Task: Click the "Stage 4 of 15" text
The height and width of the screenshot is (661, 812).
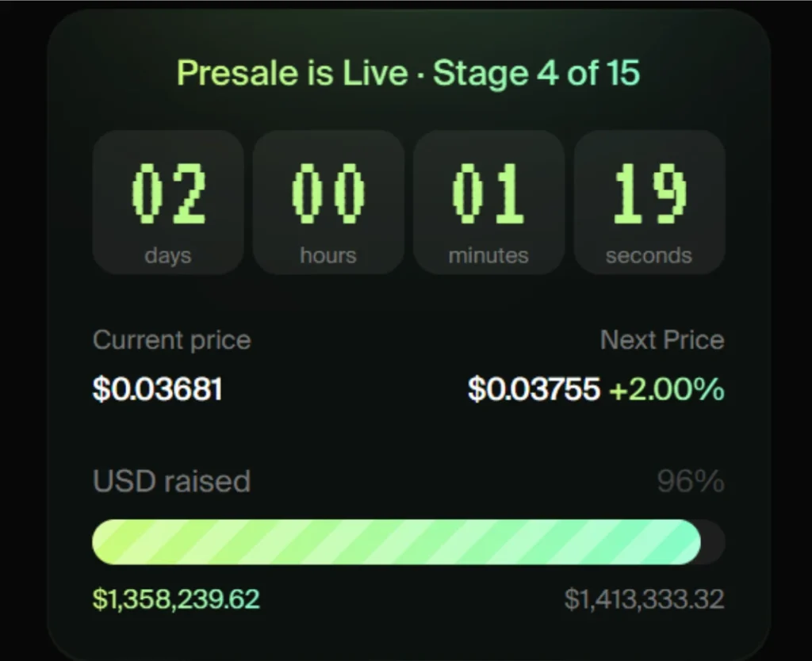Action: [x=536, y=74]
